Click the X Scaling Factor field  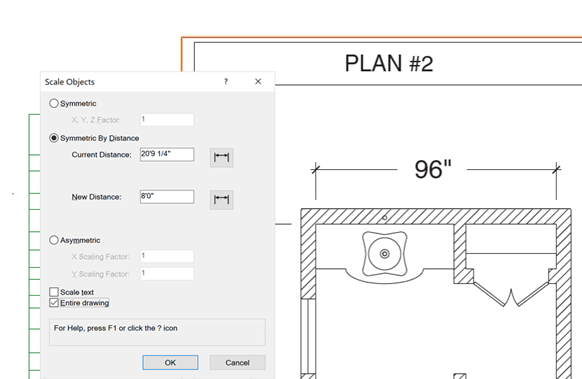167,256
